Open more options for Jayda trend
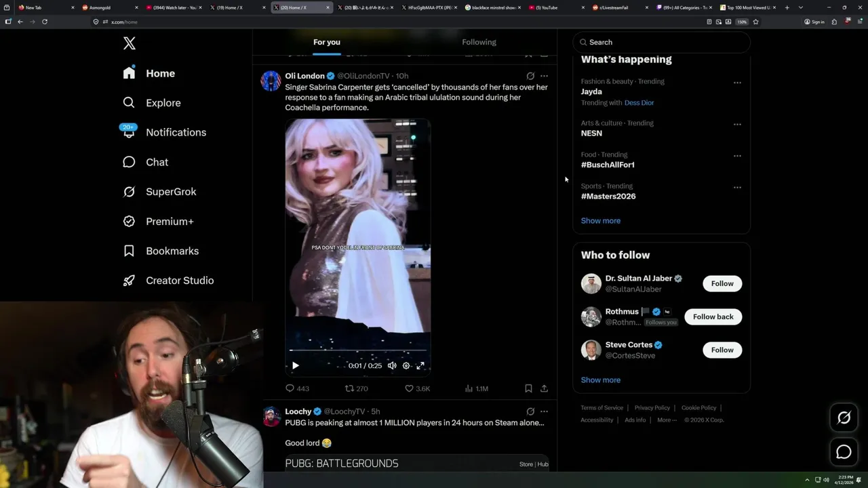The image size is (868, 488). click(737, 83)
